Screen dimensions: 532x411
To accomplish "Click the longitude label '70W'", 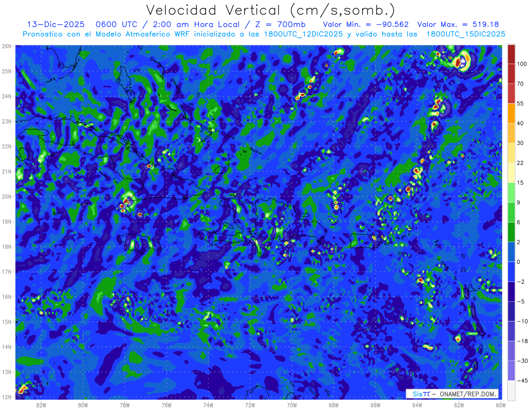I will click(x=292, y=405).
